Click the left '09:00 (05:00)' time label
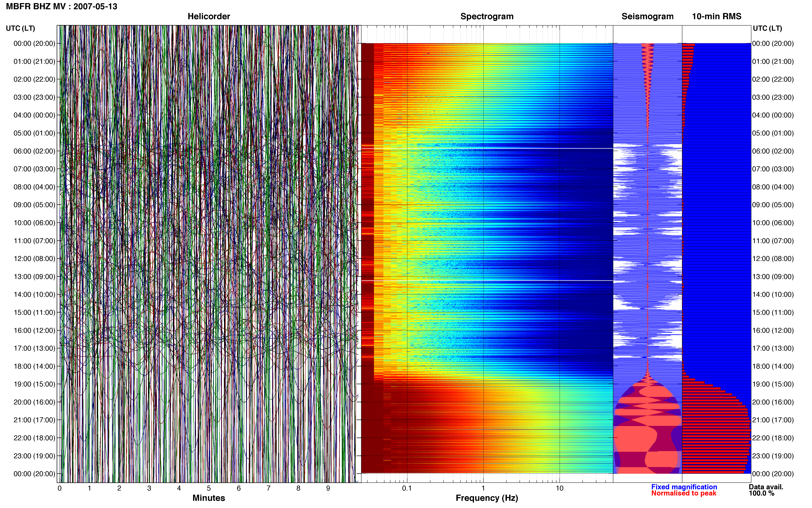 [34, 205]
